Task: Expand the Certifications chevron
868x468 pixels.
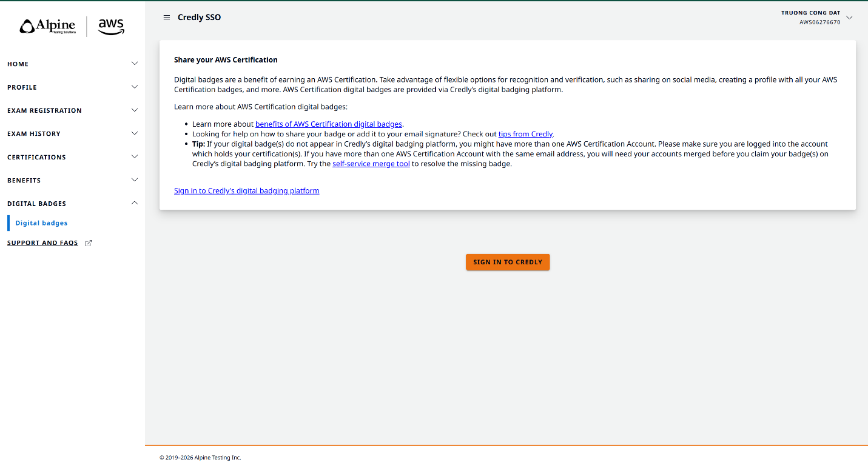Action: click(135, 157)
